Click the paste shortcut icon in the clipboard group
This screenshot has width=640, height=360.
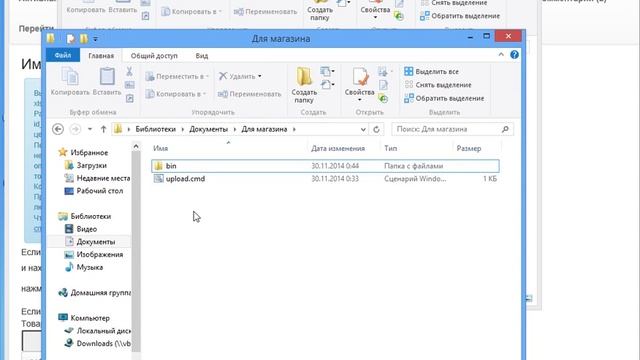tap(129, 98)
